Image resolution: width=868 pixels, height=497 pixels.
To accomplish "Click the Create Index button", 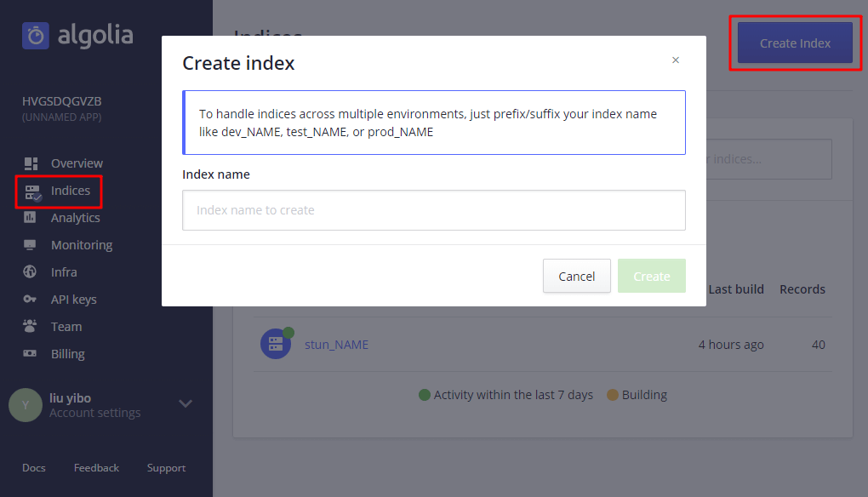I will (795, 43).
